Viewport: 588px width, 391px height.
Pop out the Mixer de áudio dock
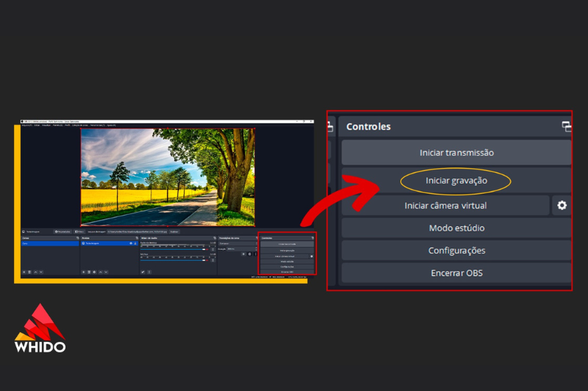pyautogui.click(x=214, y=238)
